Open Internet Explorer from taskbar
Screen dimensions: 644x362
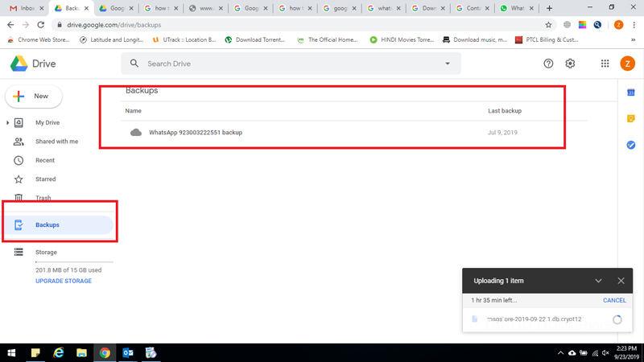(59, 353)
